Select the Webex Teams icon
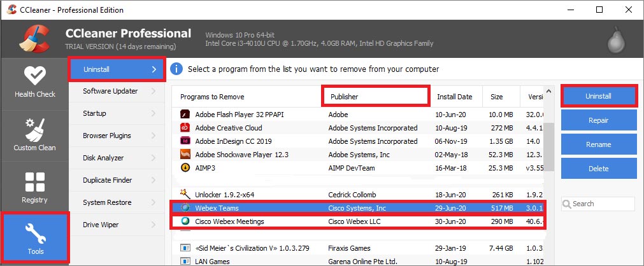 click(185, 208)
